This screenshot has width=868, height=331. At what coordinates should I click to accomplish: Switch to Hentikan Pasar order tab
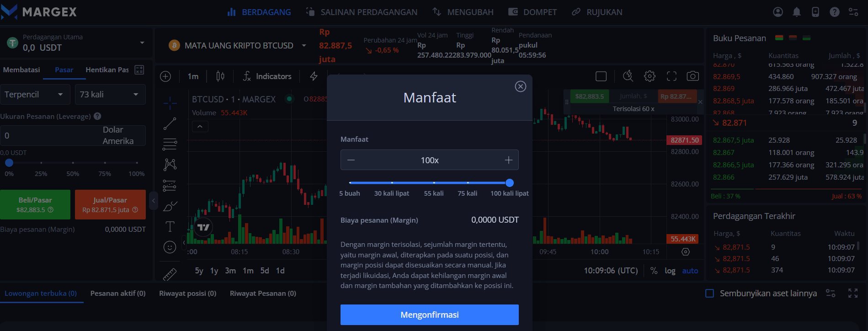(107, 69)
